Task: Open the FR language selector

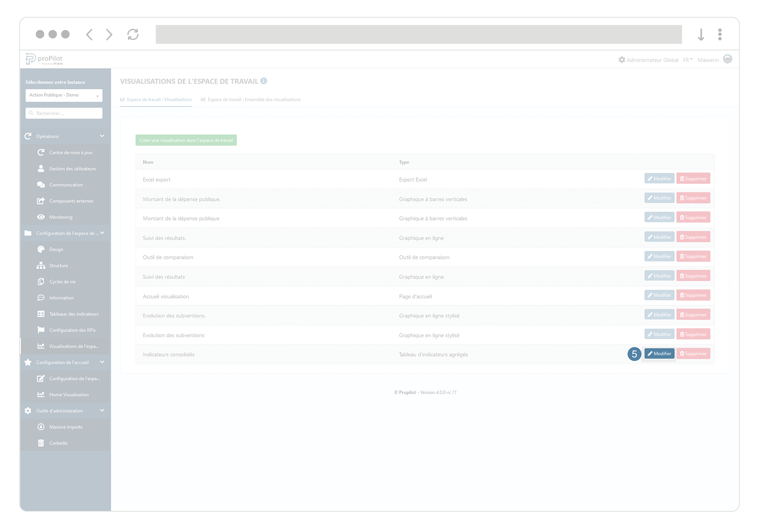Action: click(x=687, y=60)
